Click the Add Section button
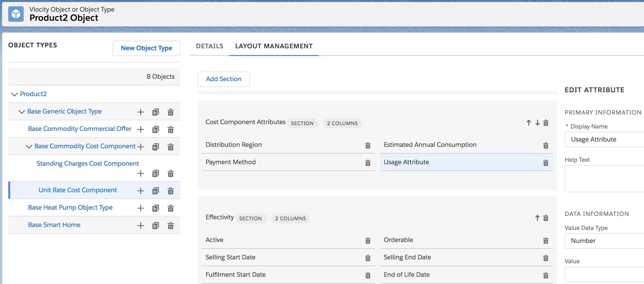The height and width of the screenshot is (284, 644). coord(224,79)
